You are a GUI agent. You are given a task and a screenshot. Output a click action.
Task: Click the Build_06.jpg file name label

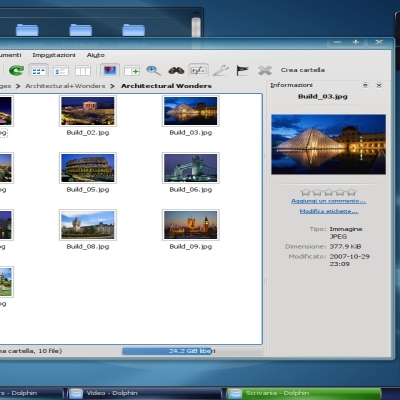coord(191,190)
